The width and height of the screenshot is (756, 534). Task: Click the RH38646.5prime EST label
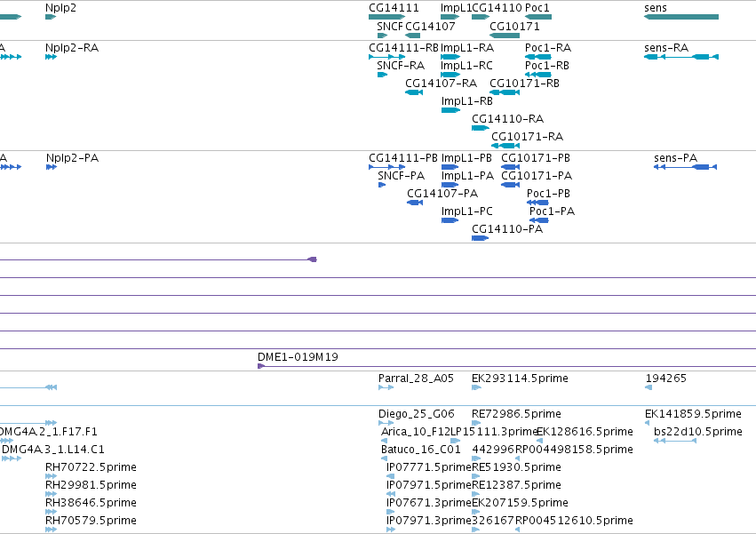91,503
